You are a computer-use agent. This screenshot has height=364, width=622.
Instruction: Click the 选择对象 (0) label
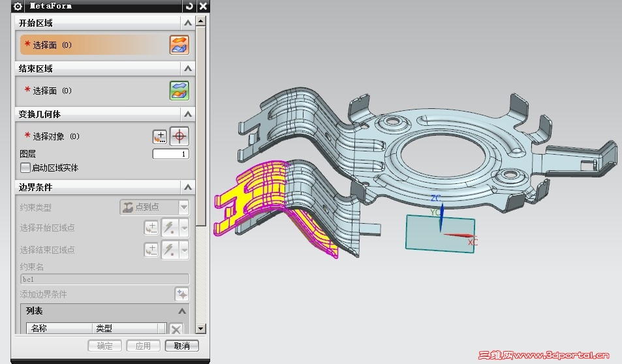pos(56,136)
